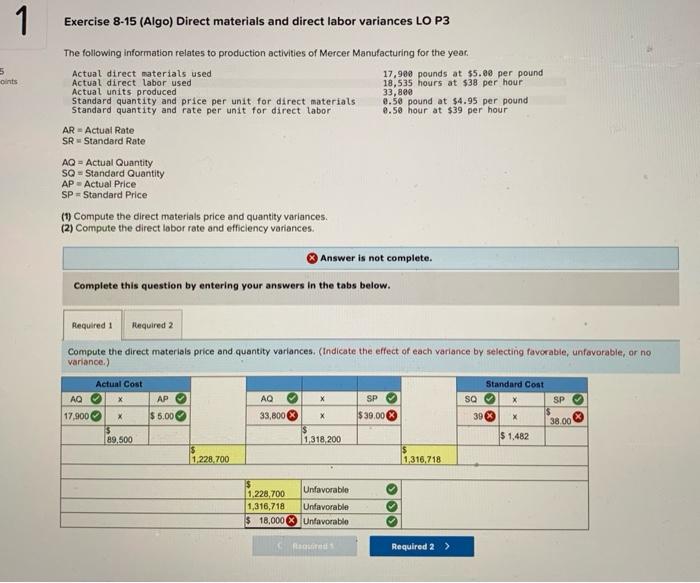Click the green check in the 1,228,700 Unfavorable row
This screenshot has width=700, height=583.
pyautogui.click(x=392, y=490)
